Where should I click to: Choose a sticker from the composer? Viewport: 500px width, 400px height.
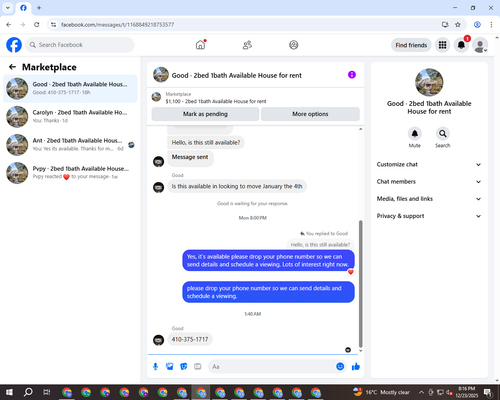pyautogui.click(x=184, y=367)
